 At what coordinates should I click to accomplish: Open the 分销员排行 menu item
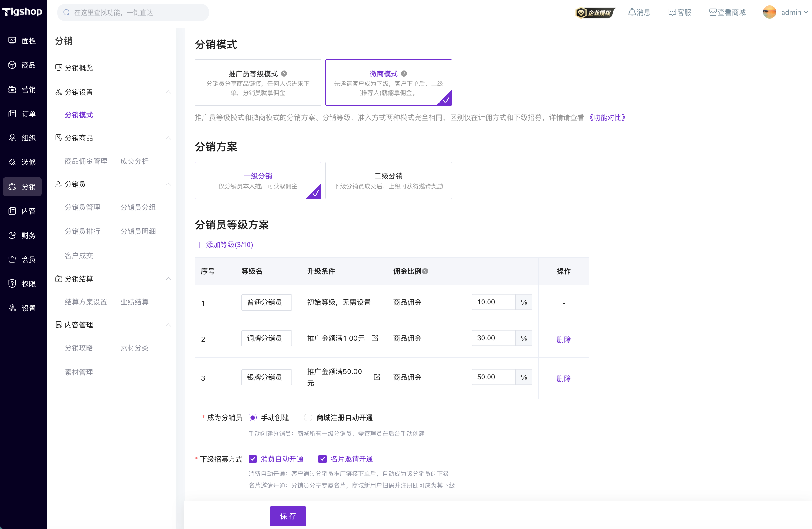[83, 231]
